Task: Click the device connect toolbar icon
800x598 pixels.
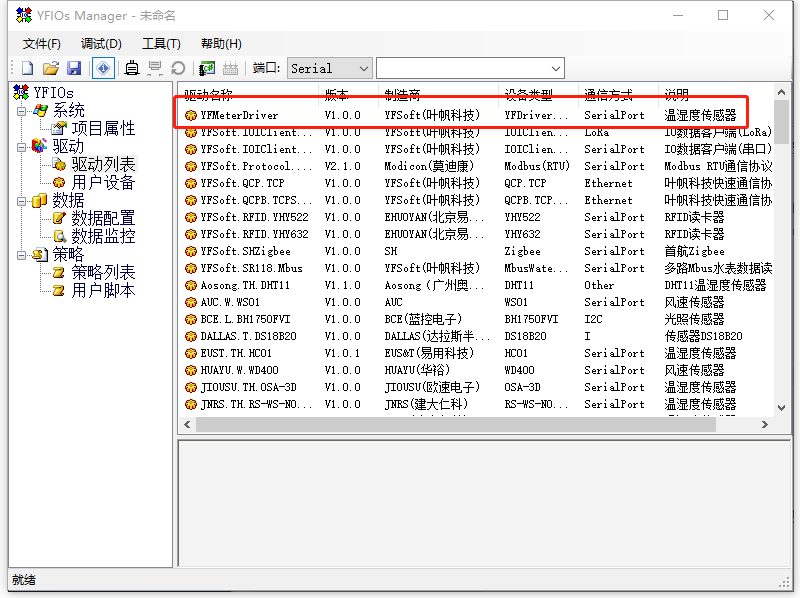Action: 132,68
